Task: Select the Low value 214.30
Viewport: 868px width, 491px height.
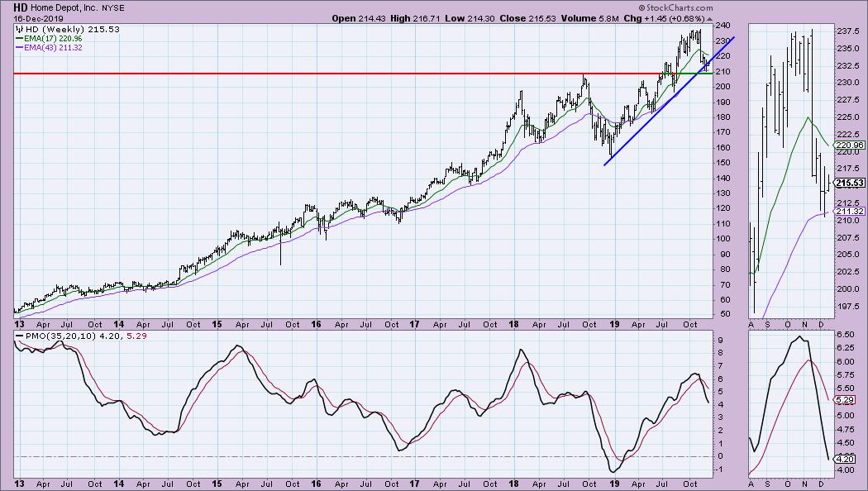Action: tap(480, 18)
